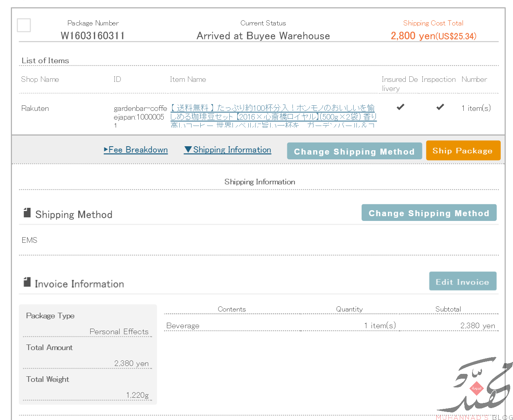This screenshot has width=513, height=420.
Task: Click the 2,800 yen shipping cost total
Action: pyautogui.click(x=433, y=36)
